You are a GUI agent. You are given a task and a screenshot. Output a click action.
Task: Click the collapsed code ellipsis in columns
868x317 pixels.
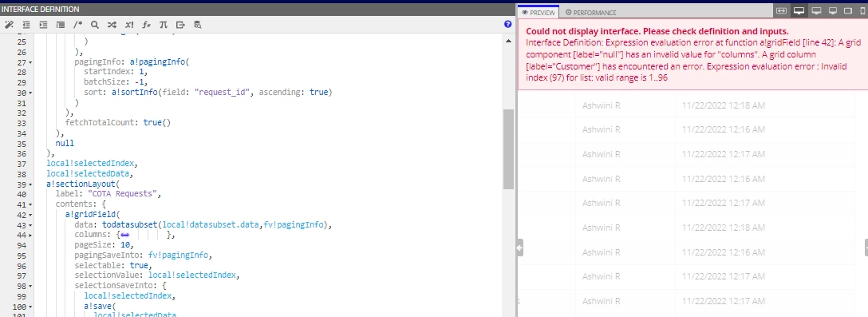[x=124, y=235]
